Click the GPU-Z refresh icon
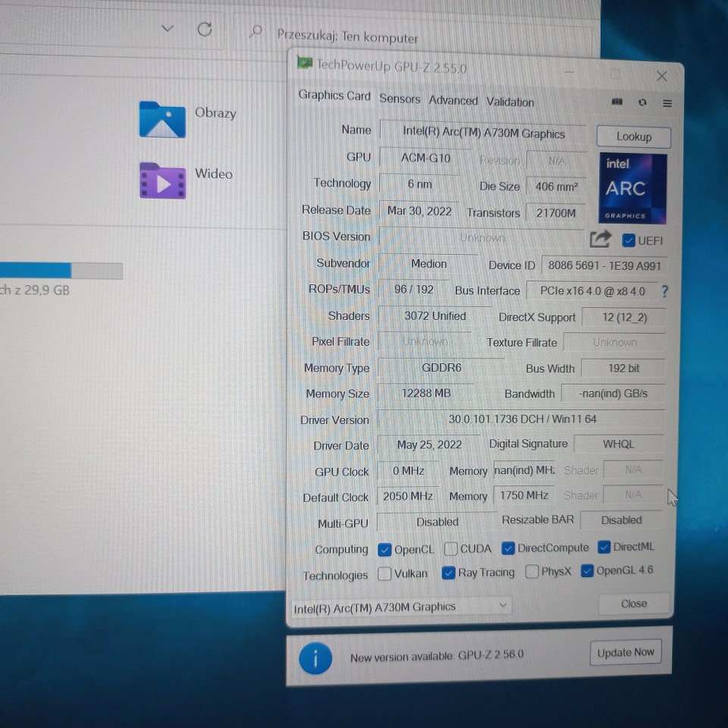This screenshot has width=728, height=728. [642, 102]
